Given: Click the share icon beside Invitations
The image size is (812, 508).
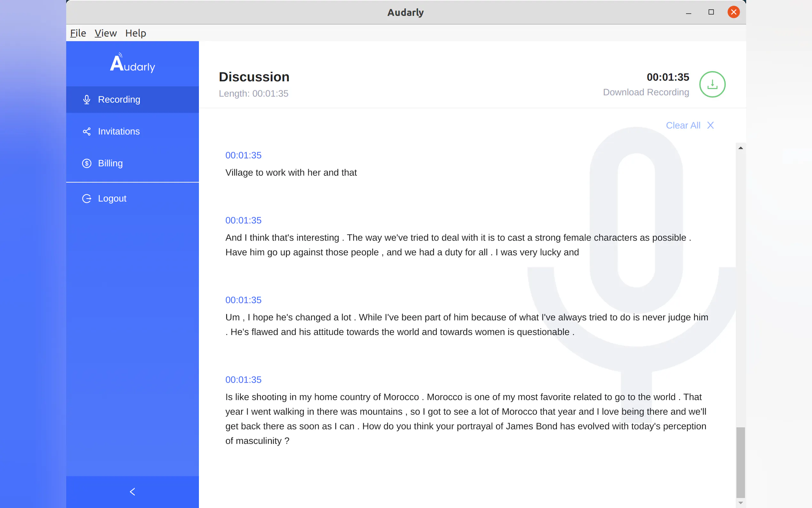Looking at the screenshot, I should pyautogui.click(x=87, y=131).
